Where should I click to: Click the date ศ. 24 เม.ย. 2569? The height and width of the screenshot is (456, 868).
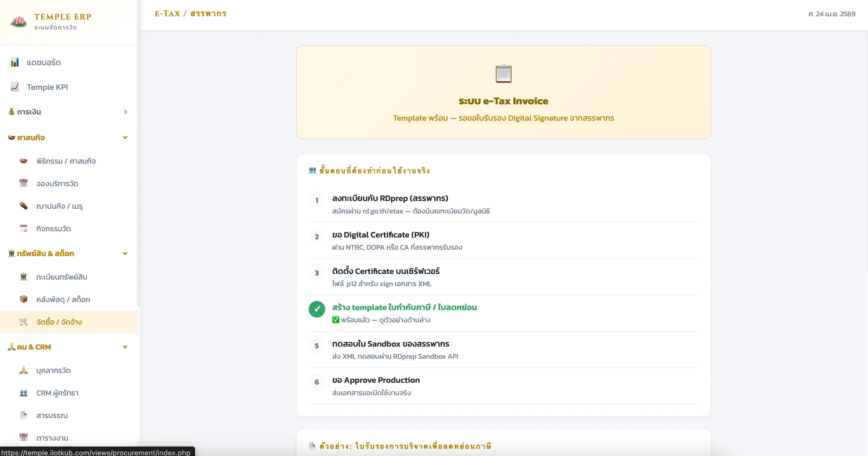(x=832, y=14)
